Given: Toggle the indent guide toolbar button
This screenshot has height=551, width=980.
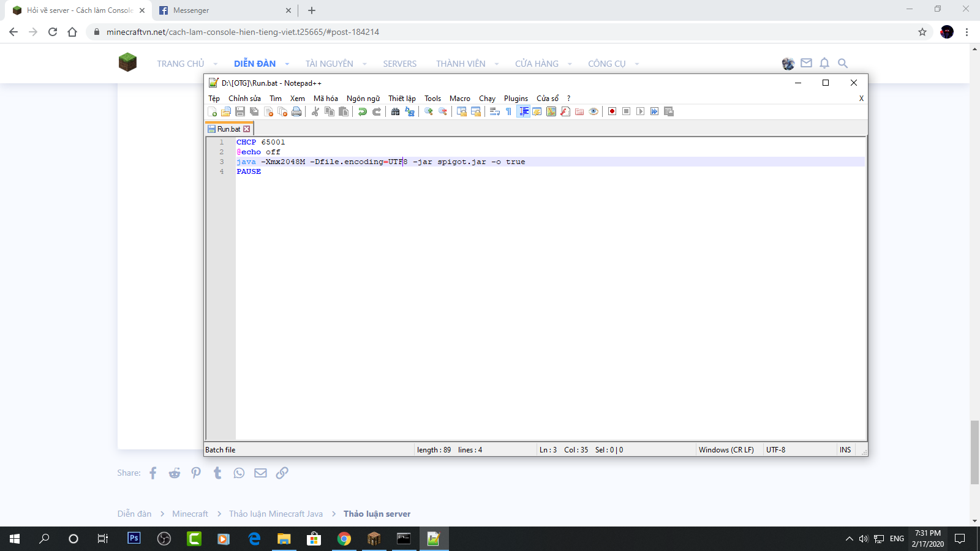Looking at the screenshot, I should (524, 111).
